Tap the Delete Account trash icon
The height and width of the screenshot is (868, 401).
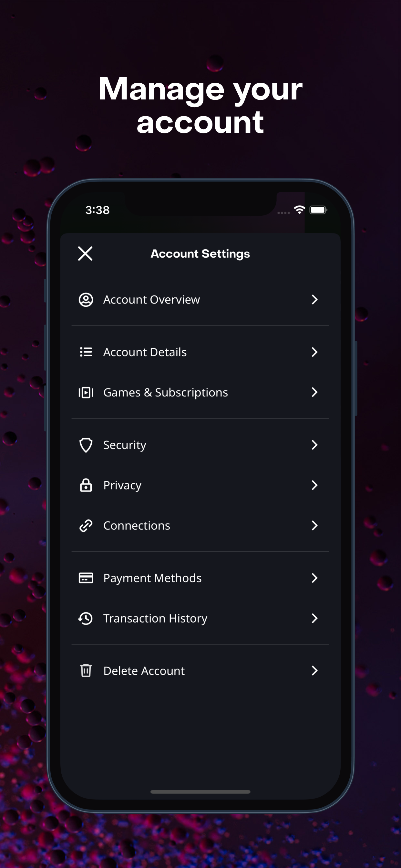(86, 671)
